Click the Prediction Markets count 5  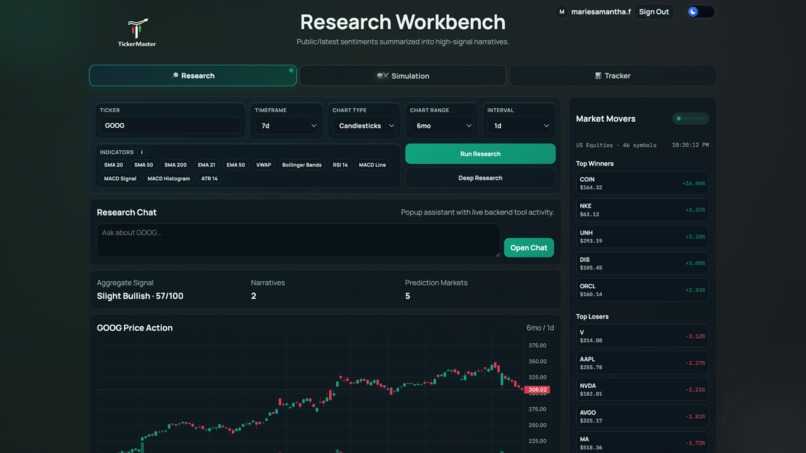click(x=408, y=296)
